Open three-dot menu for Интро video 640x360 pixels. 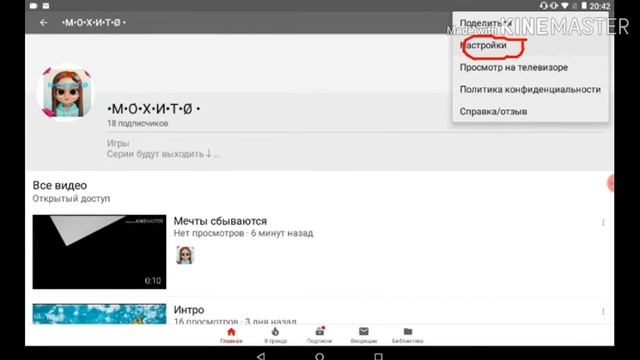603,311
